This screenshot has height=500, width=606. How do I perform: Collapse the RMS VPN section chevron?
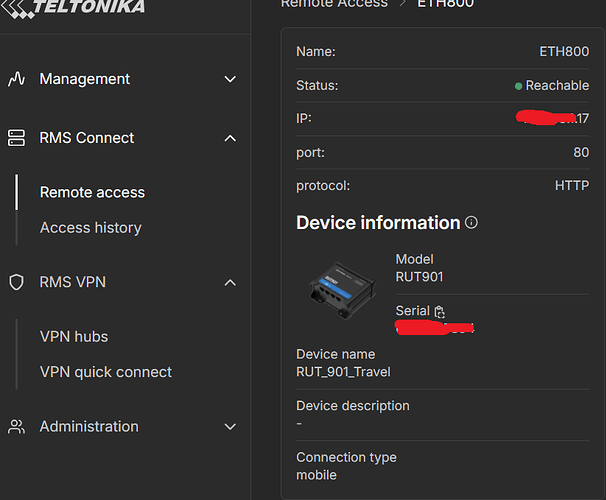click(230, 283)
